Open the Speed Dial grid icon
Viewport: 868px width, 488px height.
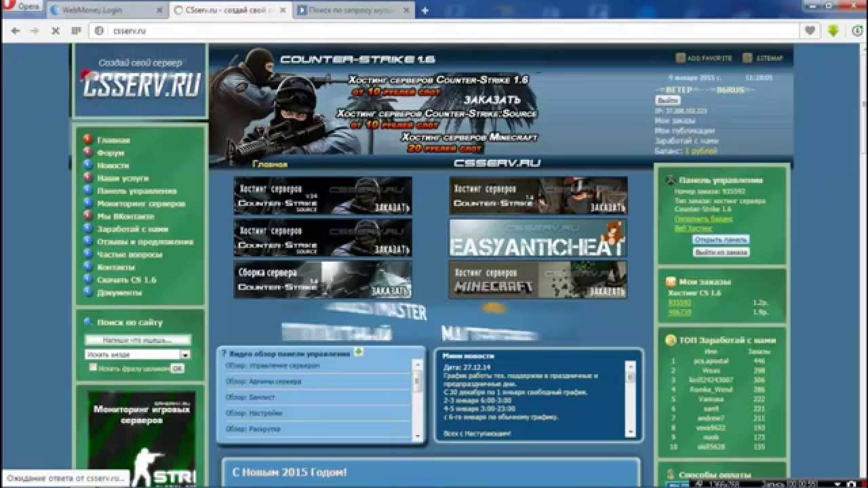tap(76, 30)
